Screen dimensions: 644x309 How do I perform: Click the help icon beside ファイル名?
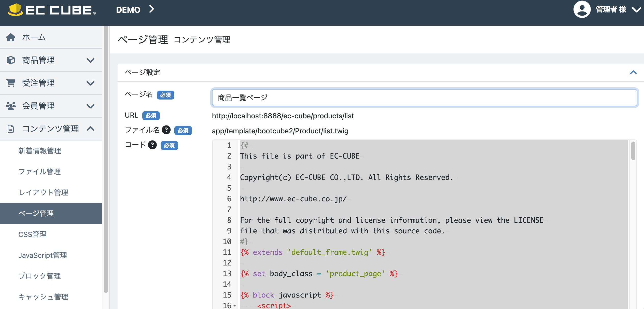point(166,130)
